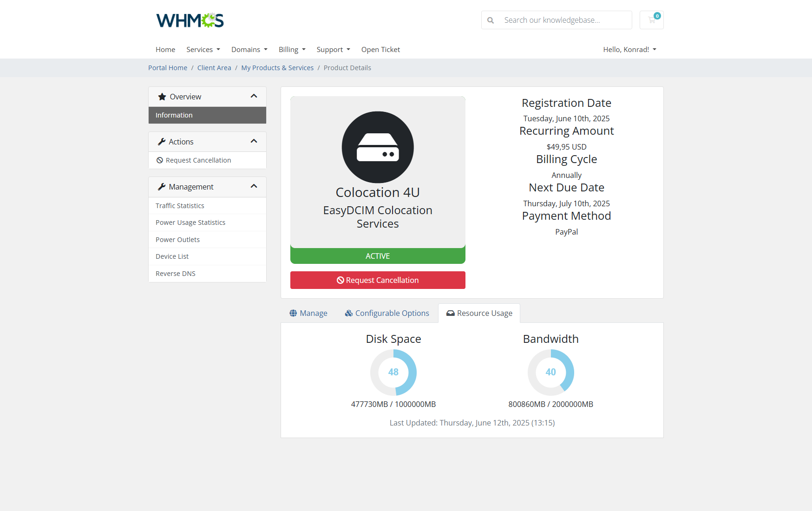The height and width of the screenshot is (511, 812).
Task: Click the Bandwidth usage donut chart
Action: point(550,372)
